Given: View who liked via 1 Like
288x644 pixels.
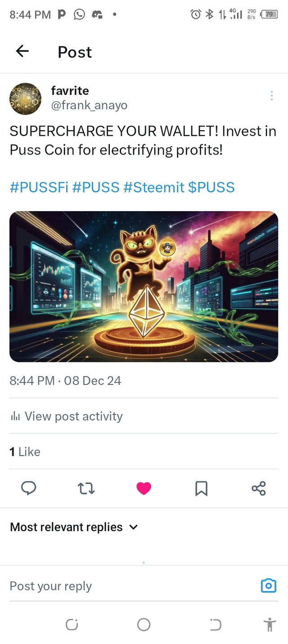Looking at the screenshot, I should (x=25, y=452).
